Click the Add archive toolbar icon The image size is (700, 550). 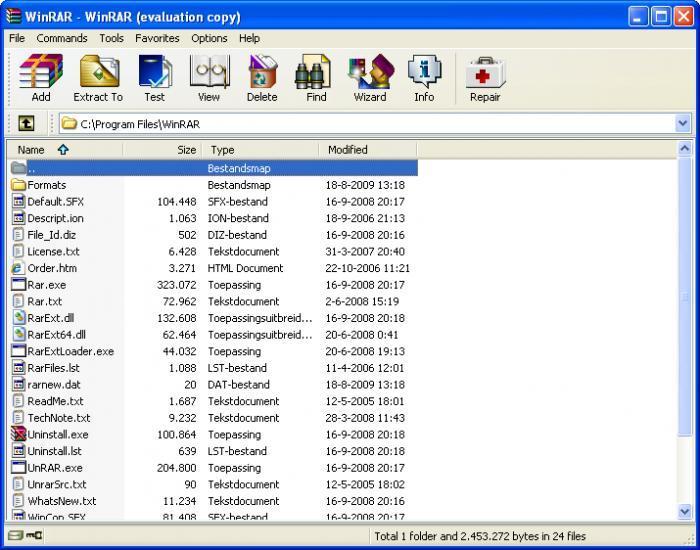pos(41,78)
